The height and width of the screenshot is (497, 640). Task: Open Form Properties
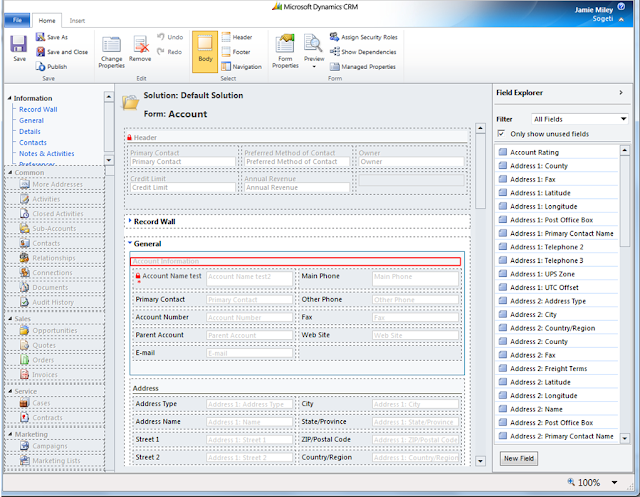pyautogui.click(x=285, y=51)
